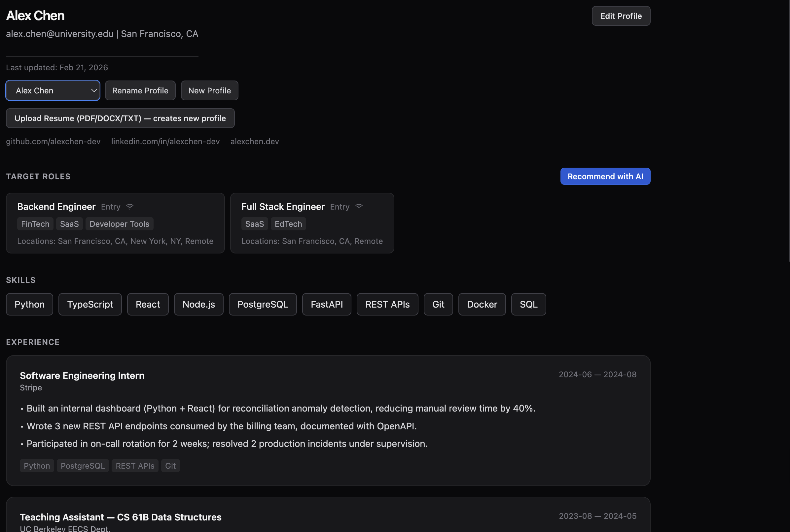The image size is (790, 532).
Task: Open github.com/alexchen-dev link
Action: pos(53,142)
